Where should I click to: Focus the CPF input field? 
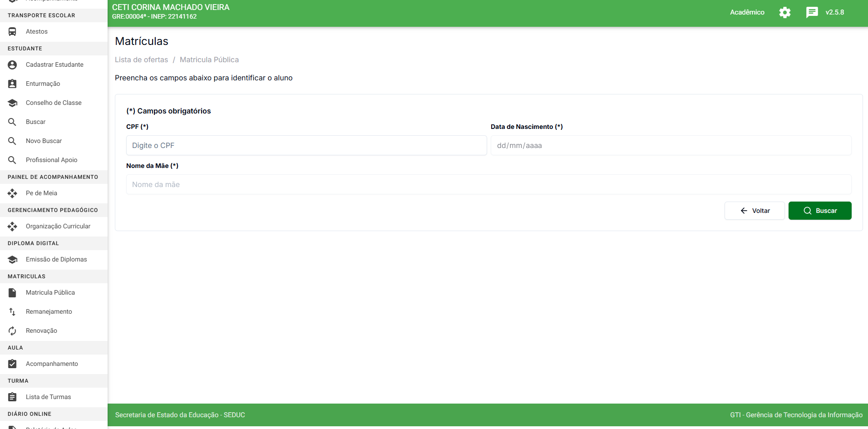point(306,146)
